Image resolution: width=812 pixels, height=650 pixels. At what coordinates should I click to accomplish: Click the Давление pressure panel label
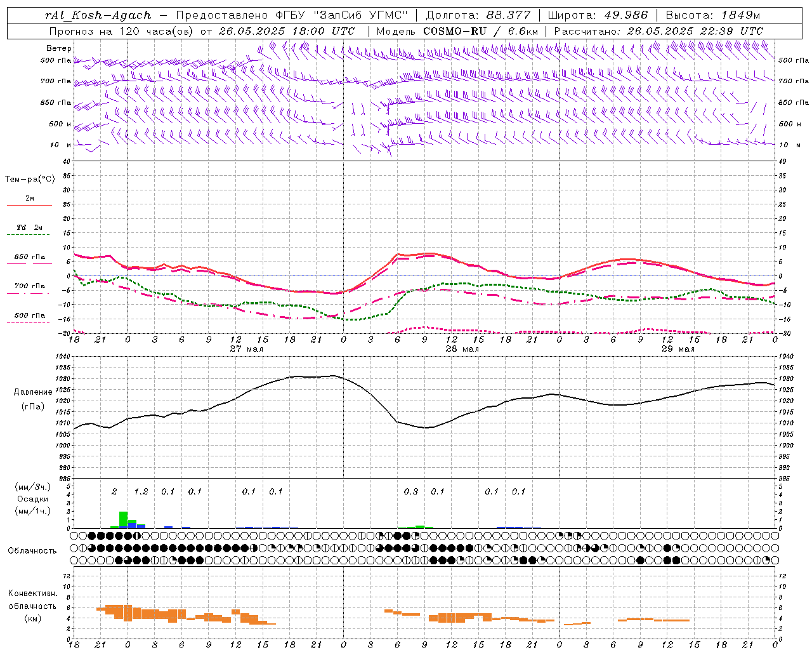[x=33, y=392]
